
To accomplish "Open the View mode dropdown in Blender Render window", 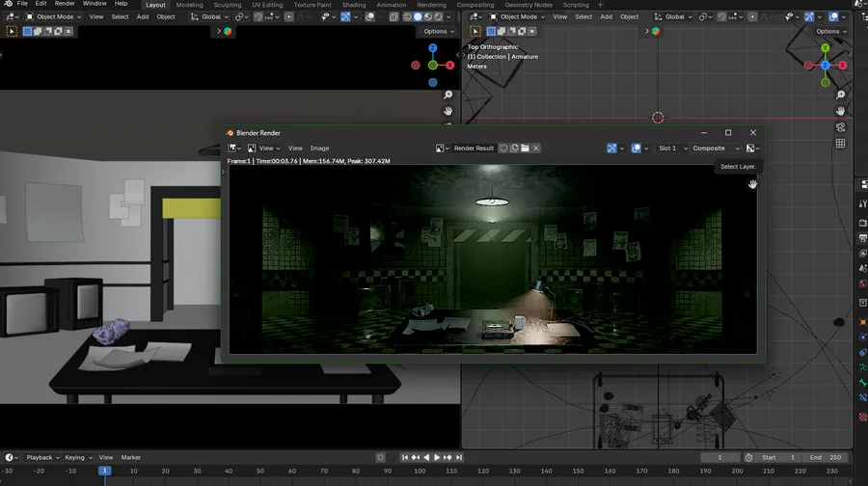I will click(264, 148).
